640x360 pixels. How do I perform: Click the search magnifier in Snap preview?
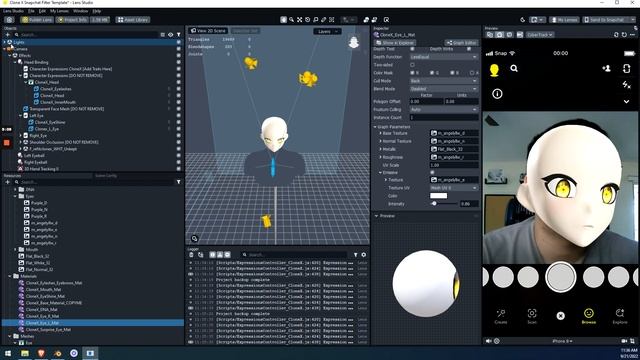[x=514, y=69]
